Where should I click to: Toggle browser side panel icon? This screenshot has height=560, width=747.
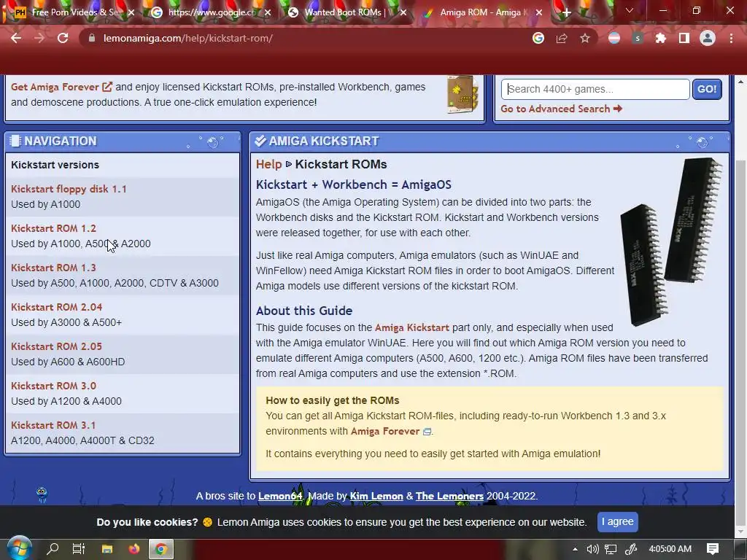coord(684,38)
